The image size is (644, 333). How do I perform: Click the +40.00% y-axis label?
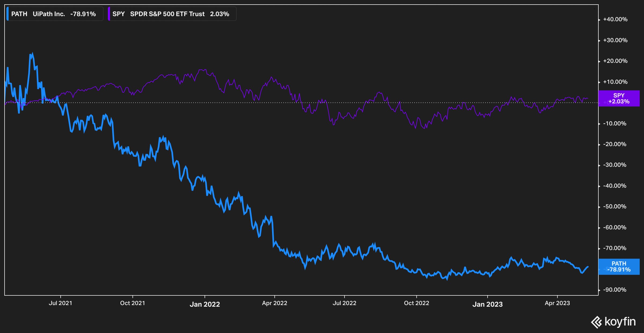[615, 19]
